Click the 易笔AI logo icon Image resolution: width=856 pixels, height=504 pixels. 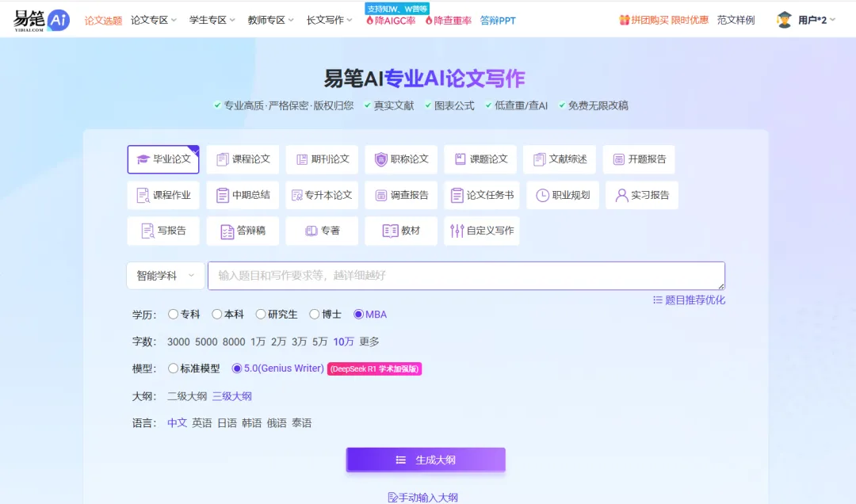coord(41,20)
